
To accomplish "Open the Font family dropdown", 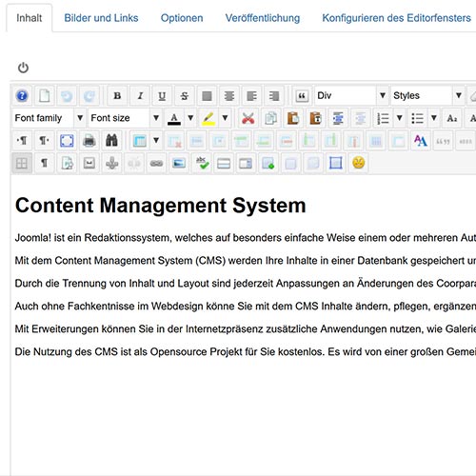I will click(49, 118).
